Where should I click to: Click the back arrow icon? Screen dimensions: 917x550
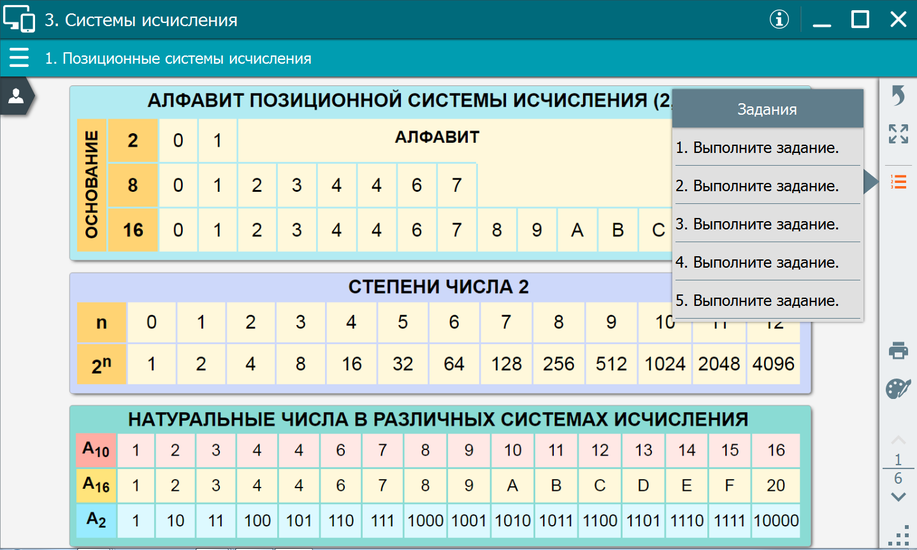(x=898, y=95)
